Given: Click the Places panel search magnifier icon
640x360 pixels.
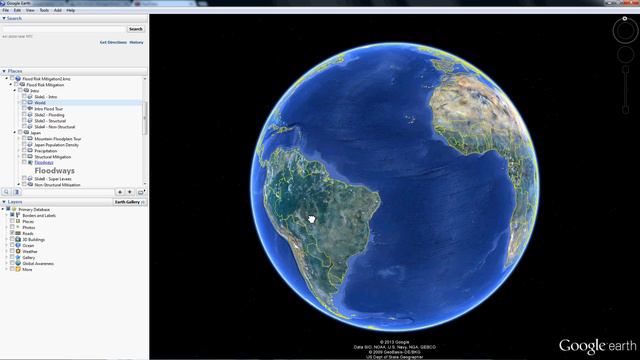Looking at the screenshot, I should pyautogui.click(x=6, y=192).
